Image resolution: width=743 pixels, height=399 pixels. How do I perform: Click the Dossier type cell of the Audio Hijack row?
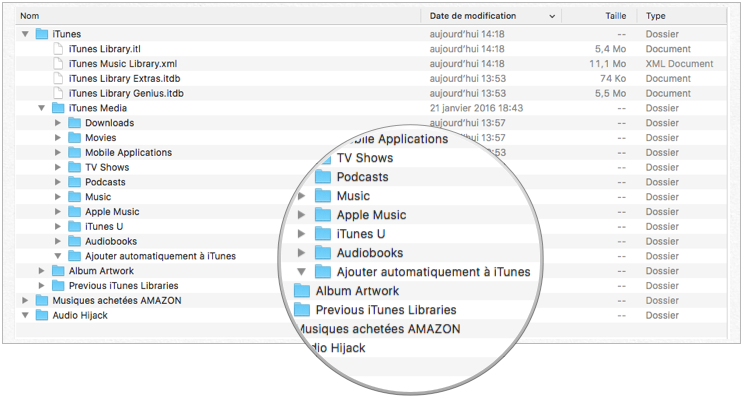[x=662, y=315]
